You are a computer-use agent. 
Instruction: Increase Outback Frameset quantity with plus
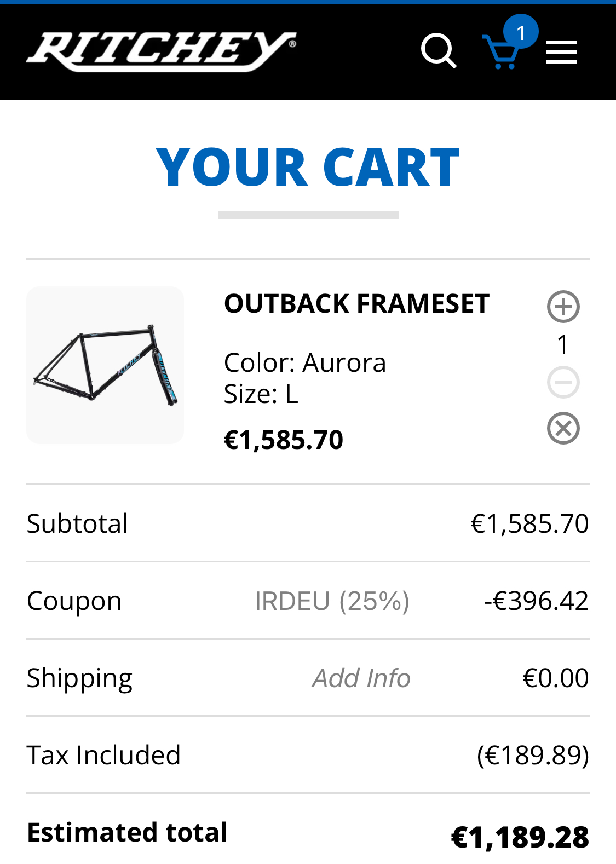[563, 306]
